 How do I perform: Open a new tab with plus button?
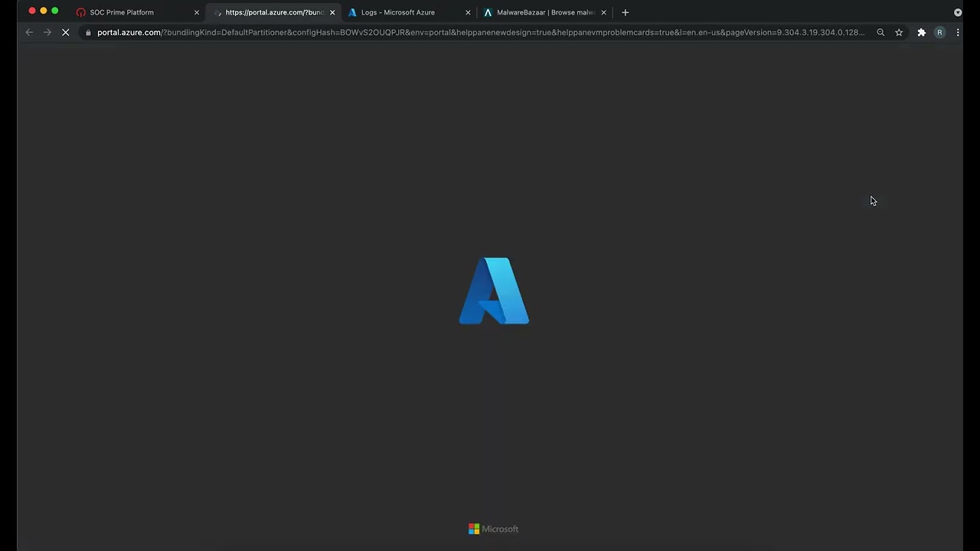click(x=626, y=12)
